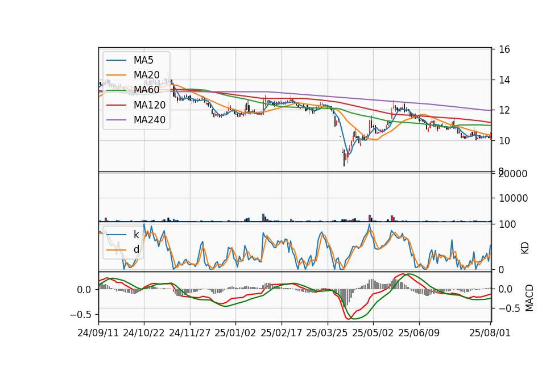546x392 pixels.
Task: Click the MACD vertical axis title
Action: 530,298
